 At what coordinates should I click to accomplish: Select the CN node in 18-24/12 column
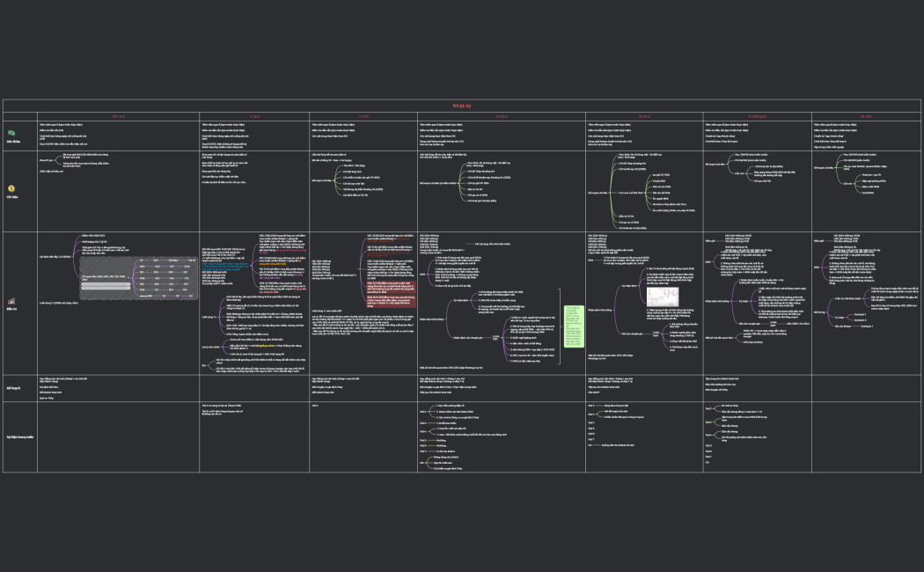coord(422,461)
